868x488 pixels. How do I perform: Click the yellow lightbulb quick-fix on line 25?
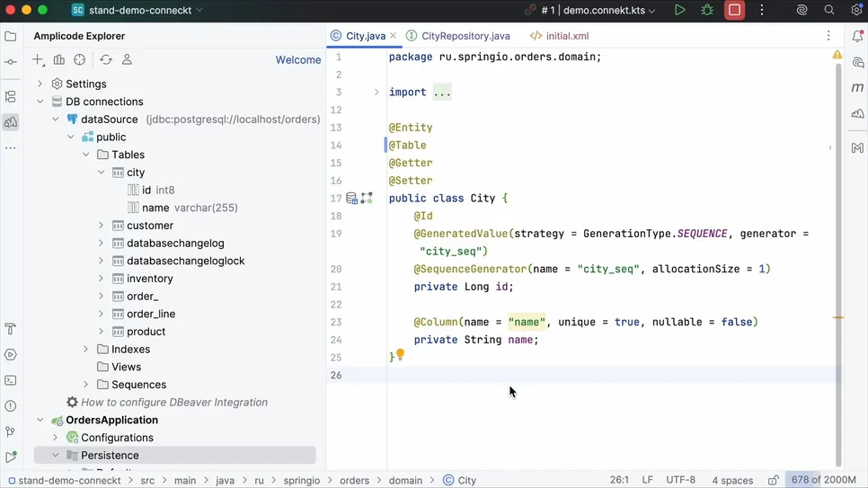click(400, 354)
